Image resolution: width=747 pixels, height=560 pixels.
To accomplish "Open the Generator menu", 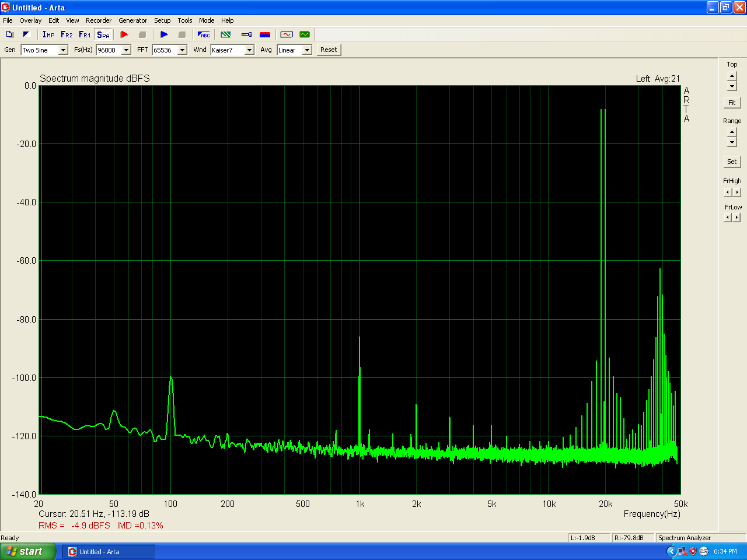I will pyautogui.click(x=133, y=20).
